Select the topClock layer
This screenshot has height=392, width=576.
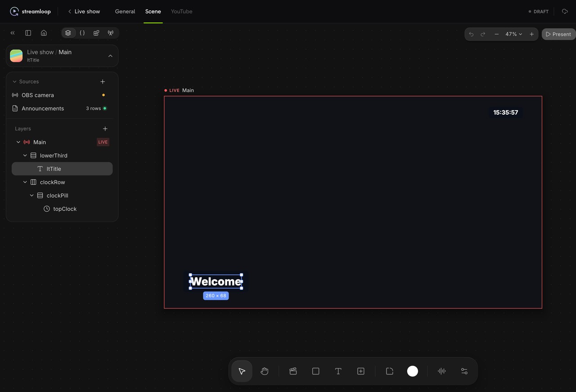(62, 209)
